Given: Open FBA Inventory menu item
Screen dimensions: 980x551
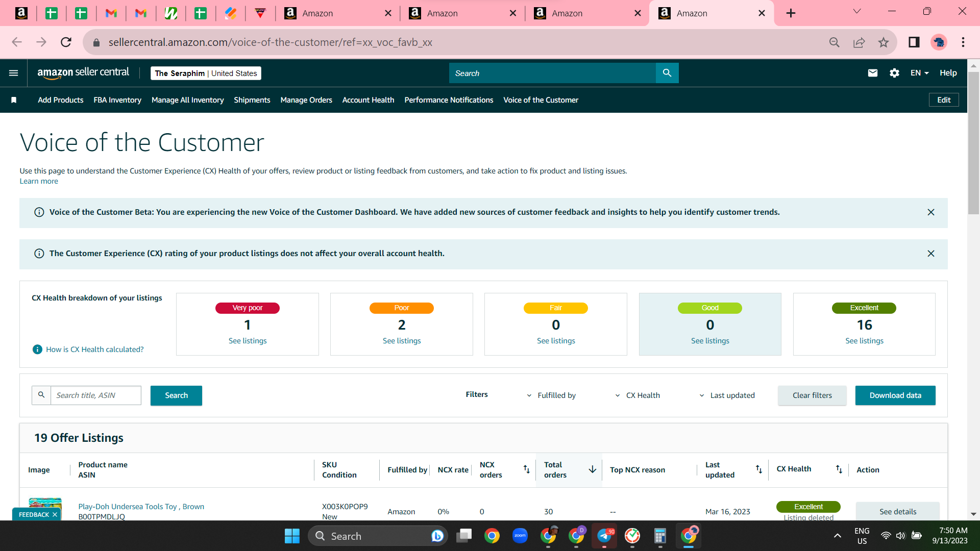Looking at the screenshot, I should 117,100.
